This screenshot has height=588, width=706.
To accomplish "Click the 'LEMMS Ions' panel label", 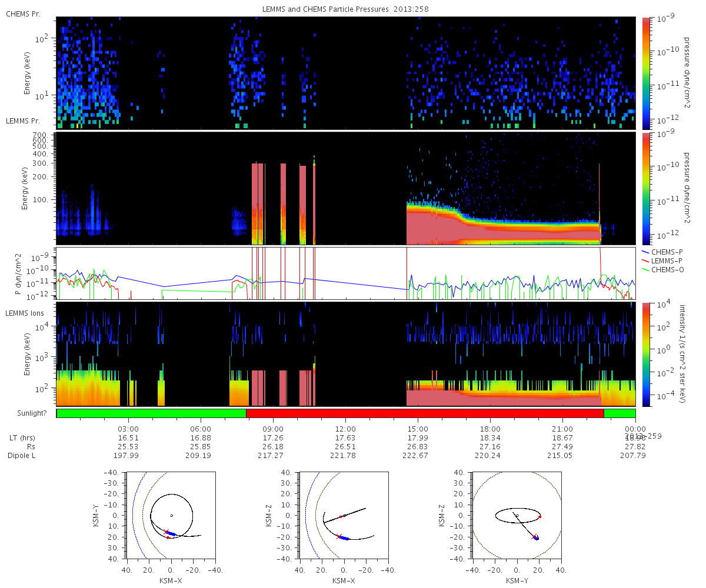I will (25, 313).
